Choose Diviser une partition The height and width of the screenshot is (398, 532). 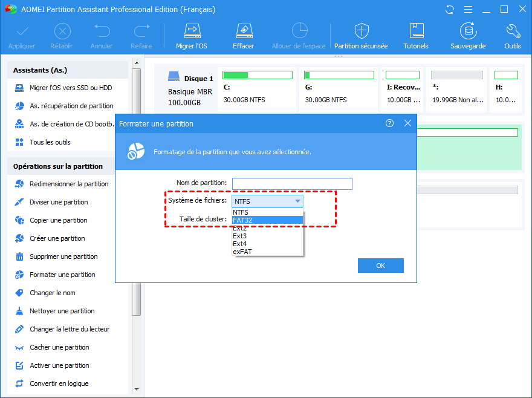tap(51, 202)
